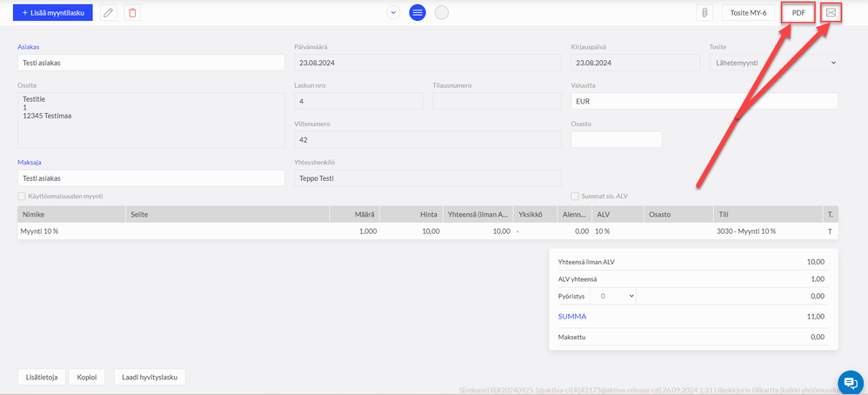Select the blue list view icon
868x395 pixels.
417,12
